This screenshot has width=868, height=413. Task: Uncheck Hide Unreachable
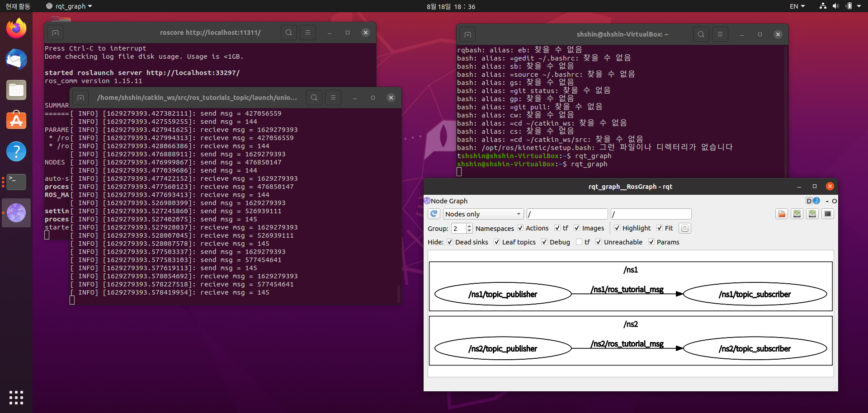tap(599, 242)
